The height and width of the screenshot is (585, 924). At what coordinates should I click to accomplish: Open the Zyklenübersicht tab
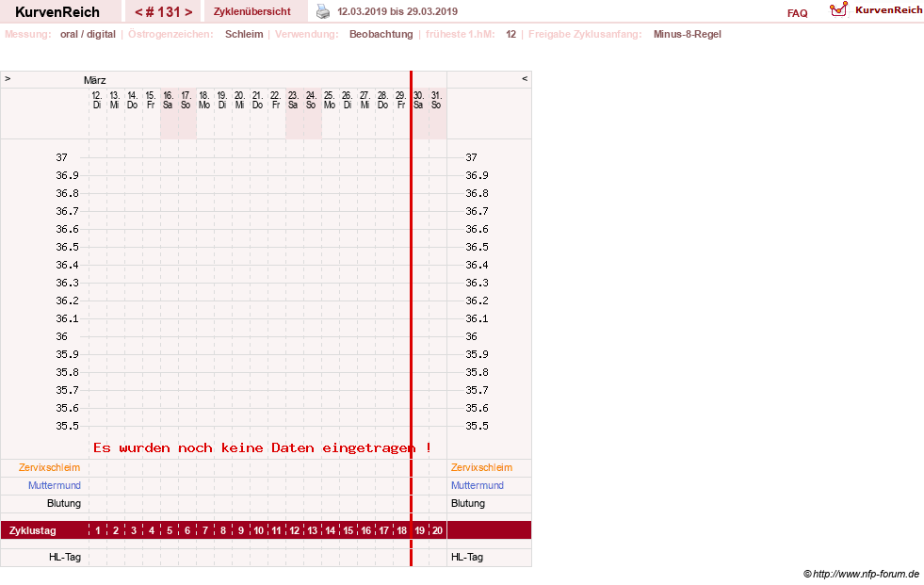click(x=252, y=11)
